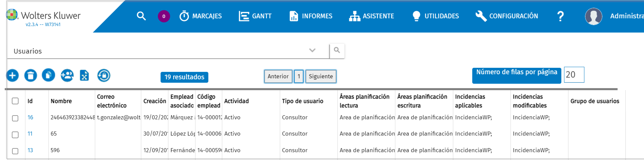Click the Administrator profile avatar
The image size is (644, 160).
coord(594,16)
